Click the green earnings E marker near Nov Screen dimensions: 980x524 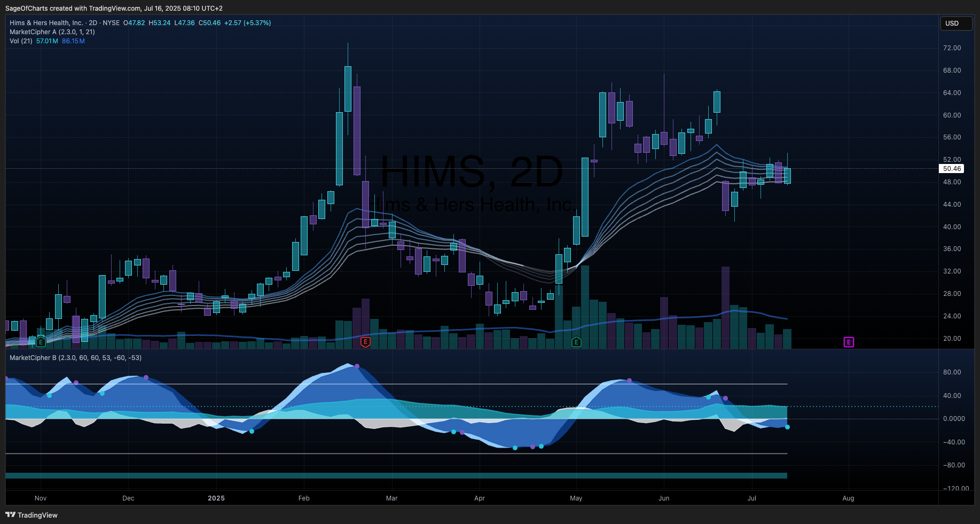point(41,342)
